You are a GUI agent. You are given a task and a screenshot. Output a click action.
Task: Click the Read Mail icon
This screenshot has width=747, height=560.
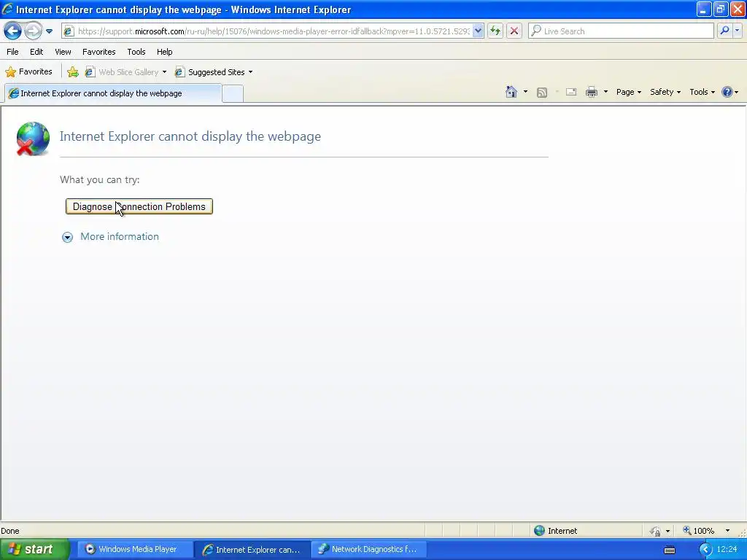571,92
